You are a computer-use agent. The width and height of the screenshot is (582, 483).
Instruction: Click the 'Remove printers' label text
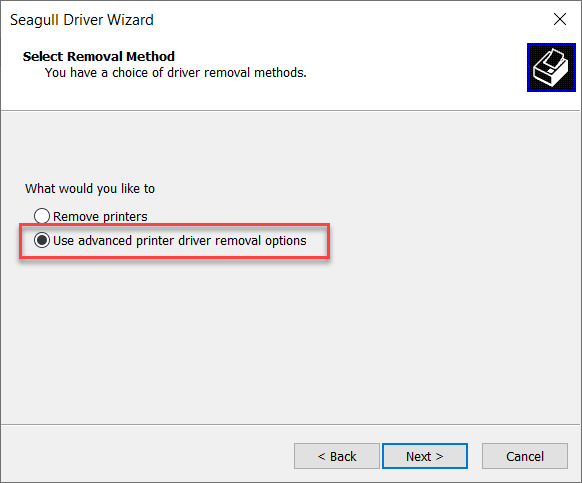coord(100,216)
